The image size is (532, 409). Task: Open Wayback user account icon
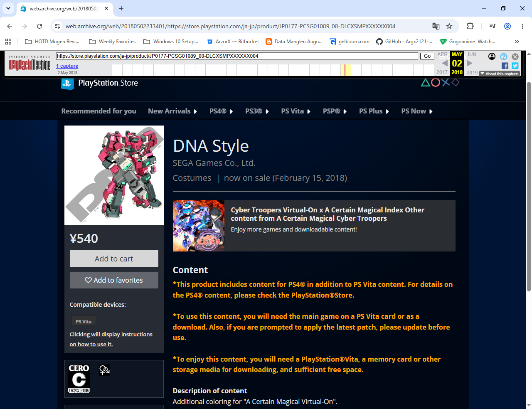pos(492,57)
